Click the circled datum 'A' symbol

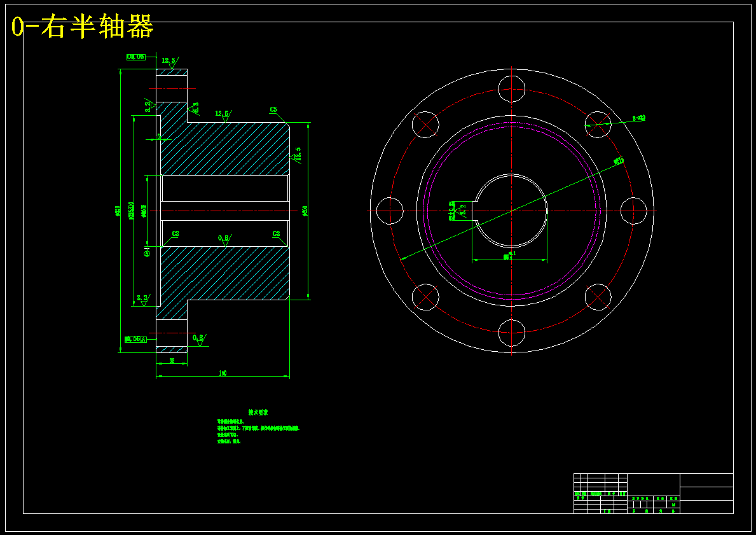(147, 253)
